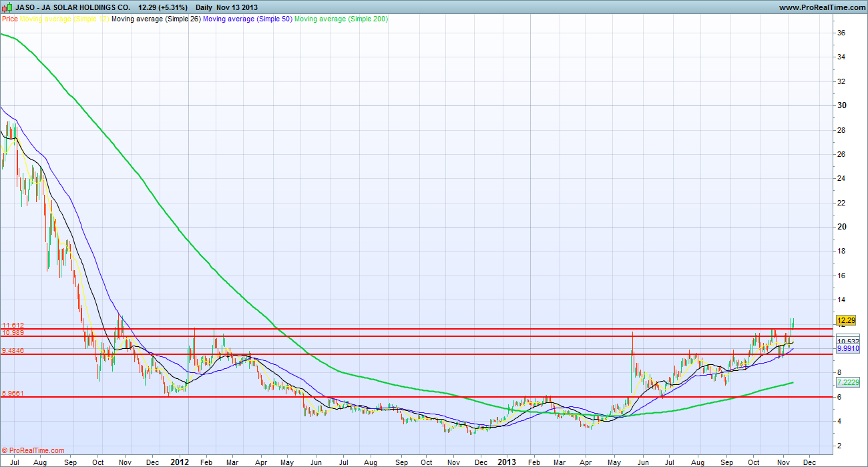
Task: Click the 11.612 resistance line label
Action: click(13, 326)
